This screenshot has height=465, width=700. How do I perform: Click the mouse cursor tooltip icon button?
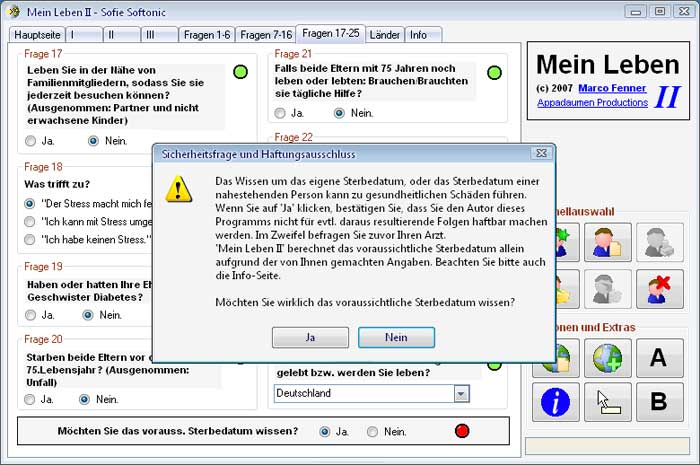click(608, 402)
